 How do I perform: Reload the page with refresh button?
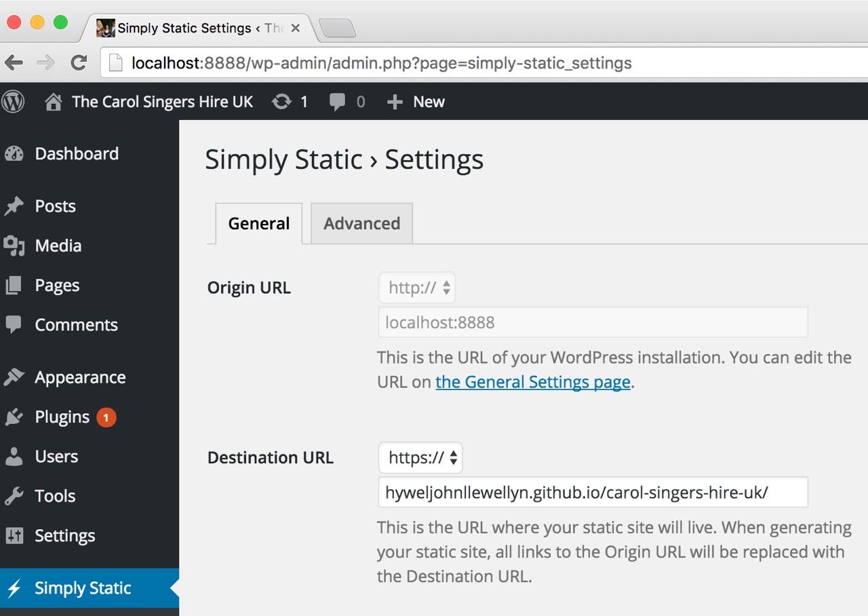(79, 63)
